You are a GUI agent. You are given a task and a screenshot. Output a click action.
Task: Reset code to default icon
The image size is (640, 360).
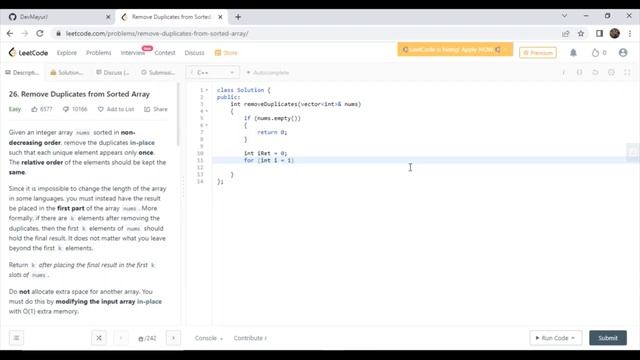(x=596, y=72)
